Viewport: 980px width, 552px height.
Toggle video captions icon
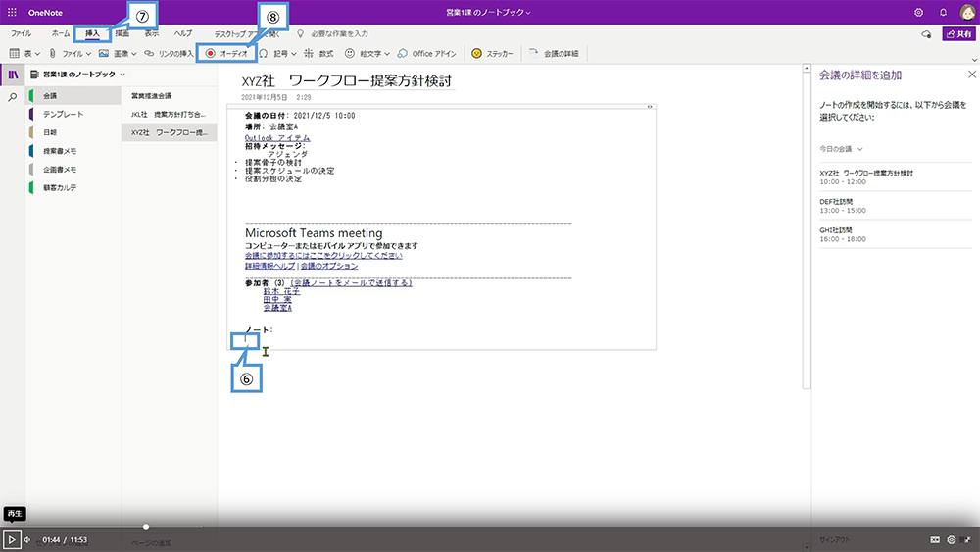pyautogui.click(x=935, y=539)
